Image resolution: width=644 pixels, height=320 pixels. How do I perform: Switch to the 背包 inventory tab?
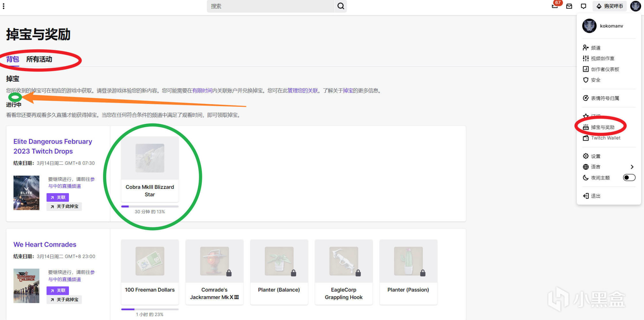tap(13, 59)
